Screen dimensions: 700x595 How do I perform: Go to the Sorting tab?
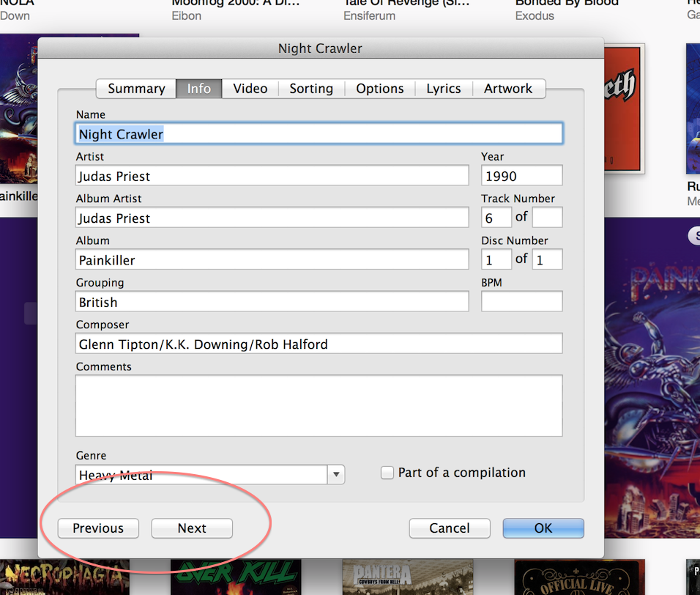pos(311,89)
